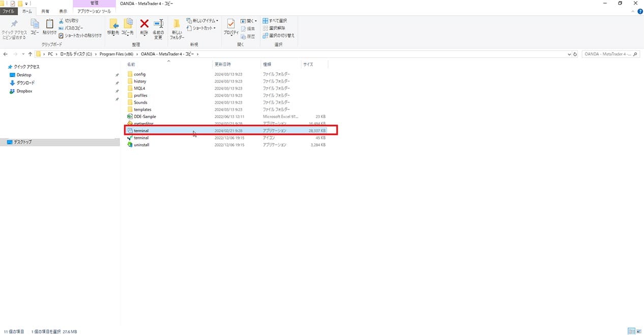The height and width of the screenshot is (335, 644).
Task: Click 履歴 (History) in the 開く group
Action: [248, 36]
